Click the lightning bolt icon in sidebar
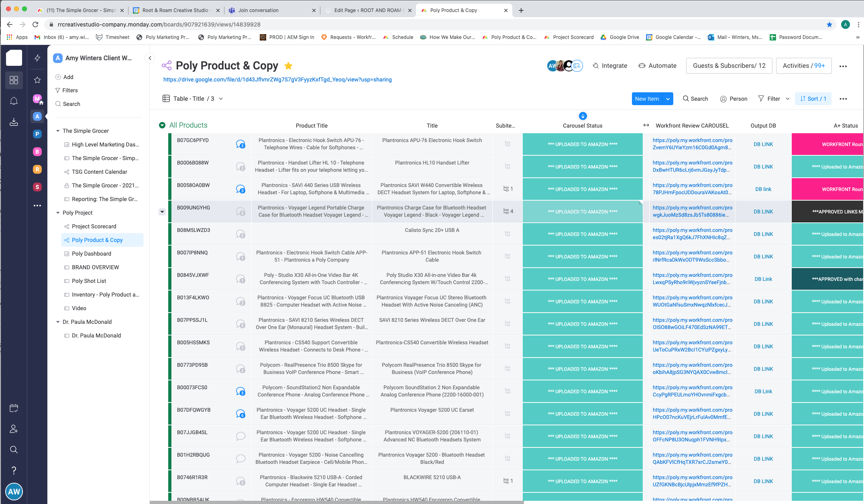Viewport: 864px width, 504px height. pos(37,58)
